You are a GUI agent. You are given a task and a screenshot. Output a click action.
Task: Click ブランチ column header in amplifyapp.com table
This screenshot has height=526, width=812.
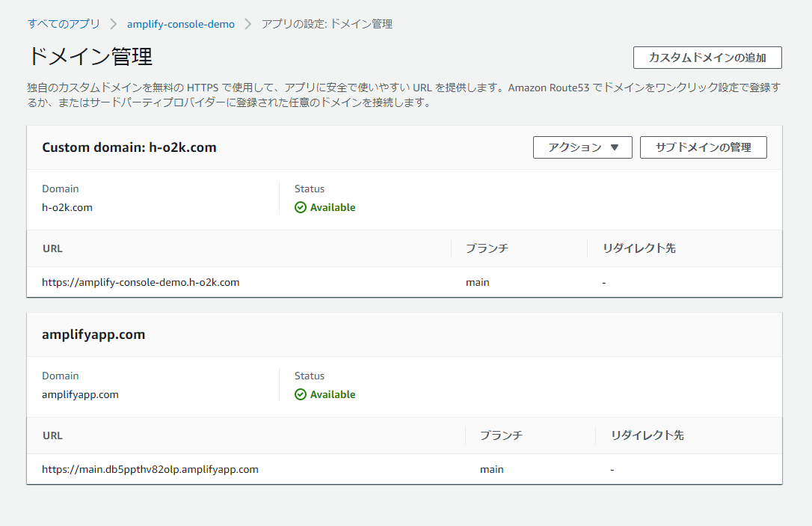coord(501,435)
